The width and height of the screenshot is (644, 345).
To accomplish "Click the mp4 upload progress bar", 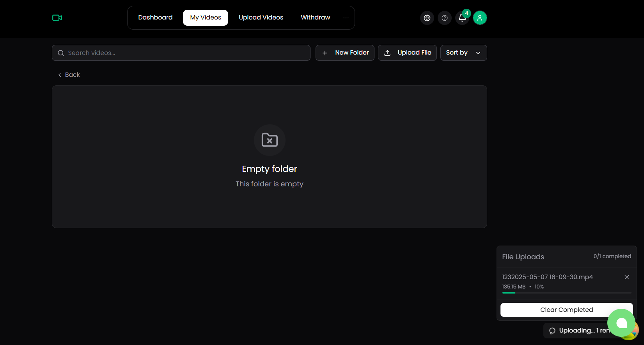I will 566,293.
